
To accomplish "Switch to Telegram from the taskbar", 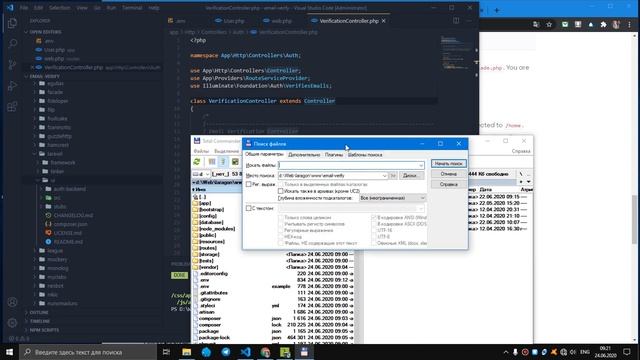I will tap(226, 352).
